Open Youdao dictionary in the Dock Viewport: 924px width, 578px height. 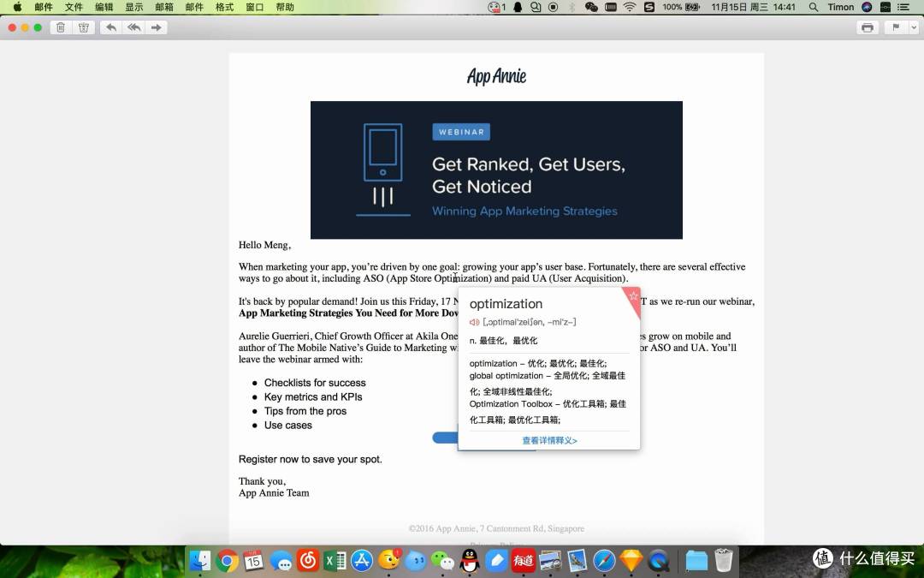click(524, 560)
